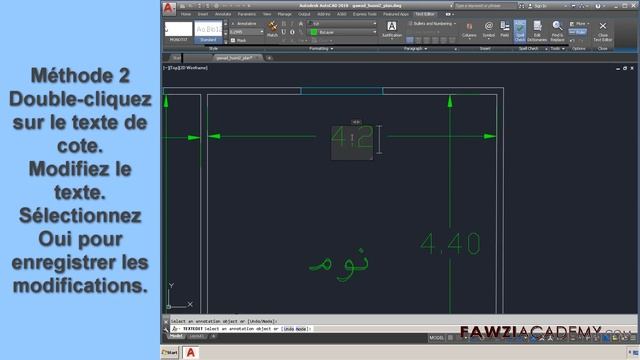Click the left paragraph alignment icon
Viewport: 640px width, 360px height.
(409, 40)
